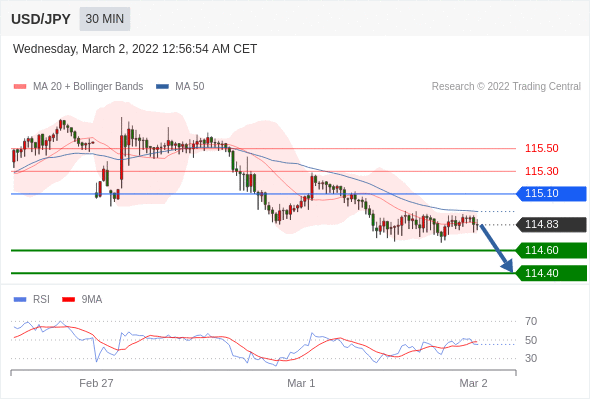Screen dimensions: 590x400
Task: Click the 114.60 green support tag
Action: pos(551,250)
